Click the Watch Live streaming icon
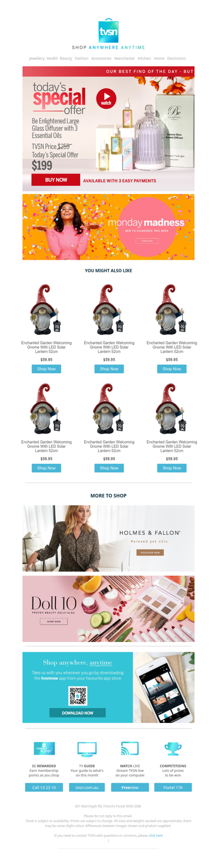 pyautogui.click(x=130, y=748)
